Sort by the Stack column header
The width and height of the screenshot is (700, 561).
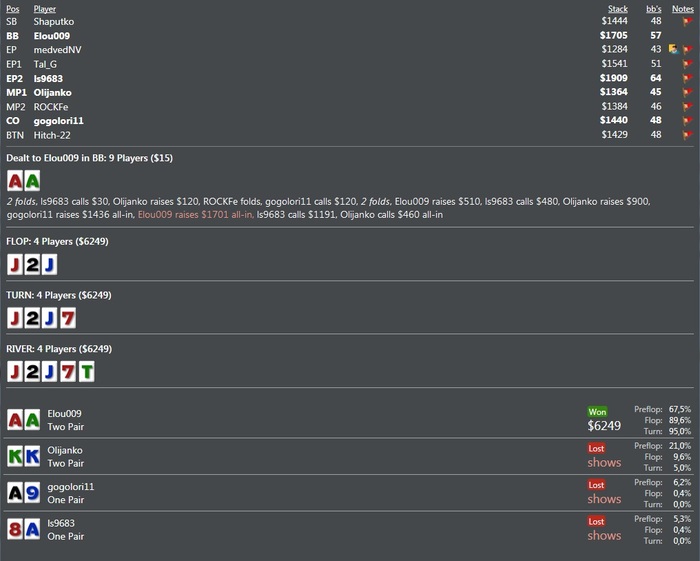[618, 9]
